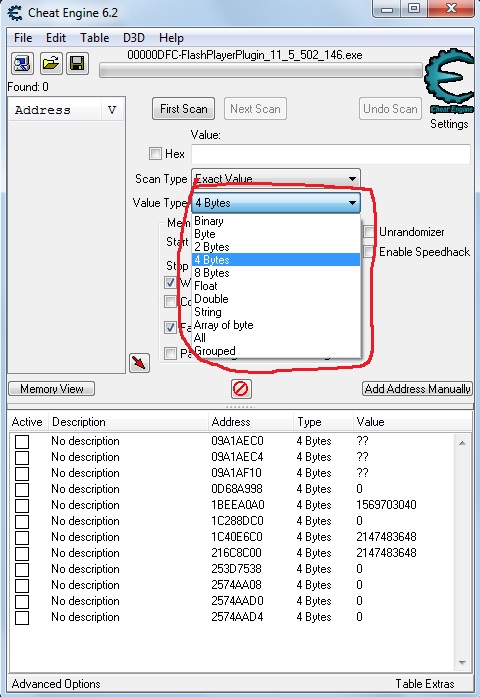Screen dimensions: 480x697
Task: Click Add Address Manually button
Action: (417, 389)
